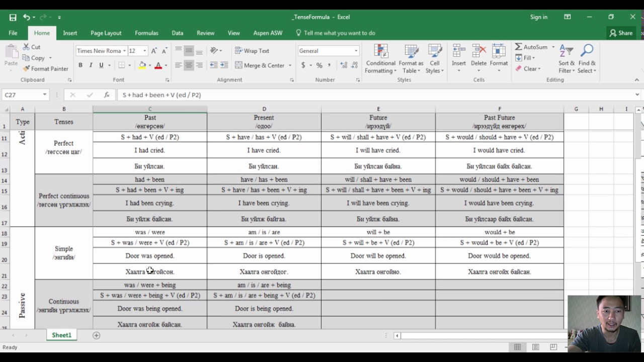Center text horizontally
644x362 pixels.
click(x=189, y=65)
